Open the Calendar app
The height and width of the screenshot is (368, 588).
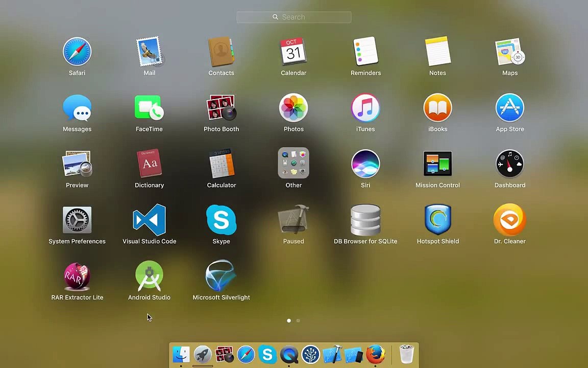click(x=293, y=52)
